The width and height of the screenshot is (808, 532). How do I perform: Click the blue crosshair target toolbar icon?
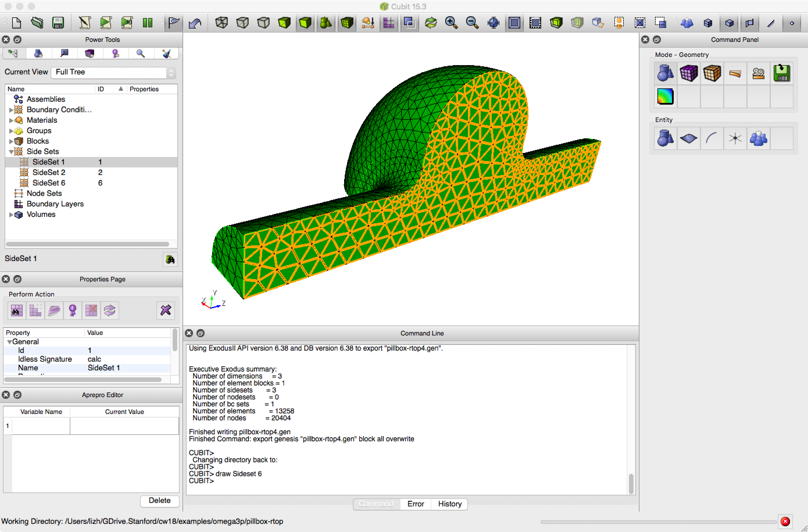(x=493, y=23)
